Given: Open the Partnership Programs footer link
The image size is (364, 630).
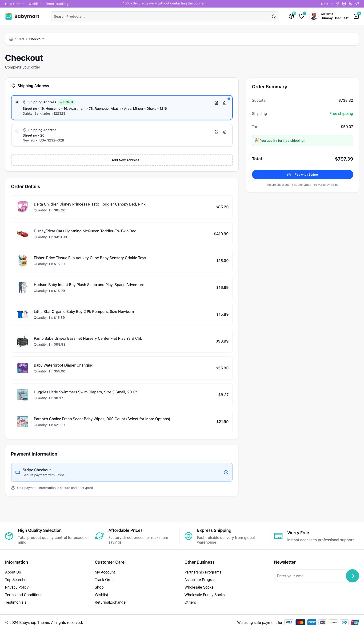Looking at the screenshot, I should (203, 572).
